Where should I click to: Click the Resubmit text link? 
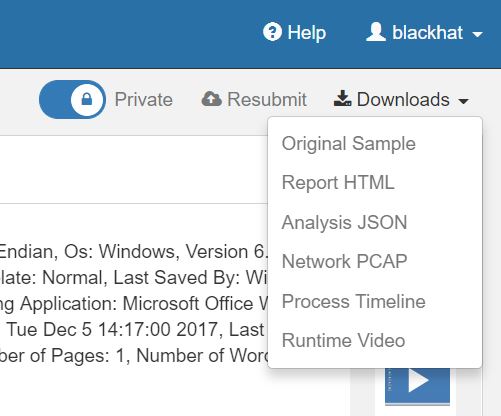pyautogui.click(x=267, y=99)
